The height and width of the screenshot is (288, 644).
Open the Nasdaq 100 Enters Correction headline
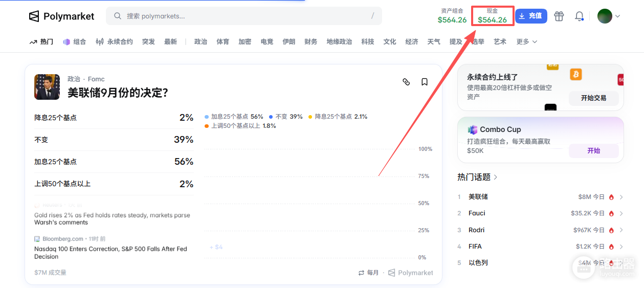point(110,253)
